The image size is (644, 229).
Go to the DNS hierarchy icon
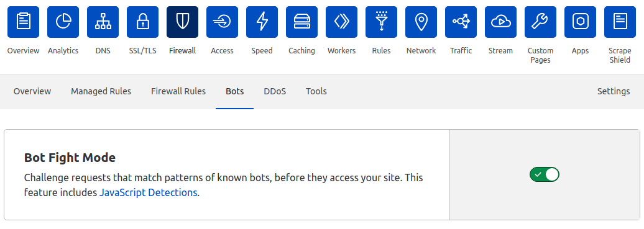click(x=103, y=22)
